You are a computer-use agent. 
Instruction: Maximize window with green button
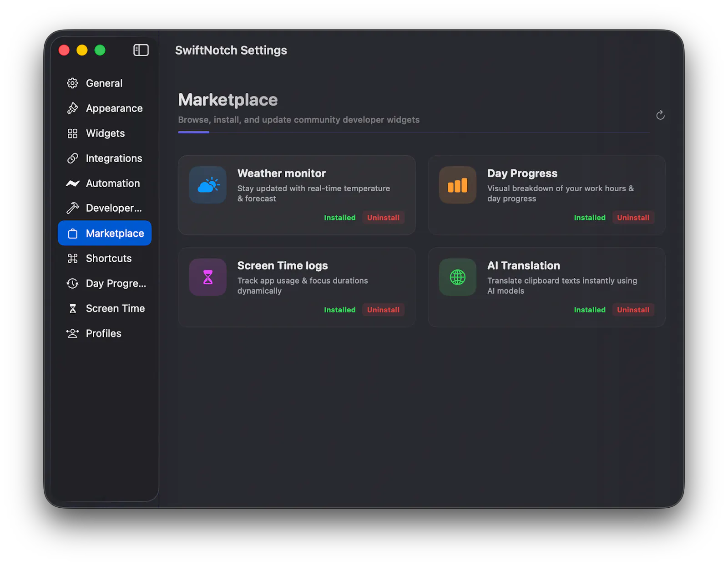tap(100, 50)
